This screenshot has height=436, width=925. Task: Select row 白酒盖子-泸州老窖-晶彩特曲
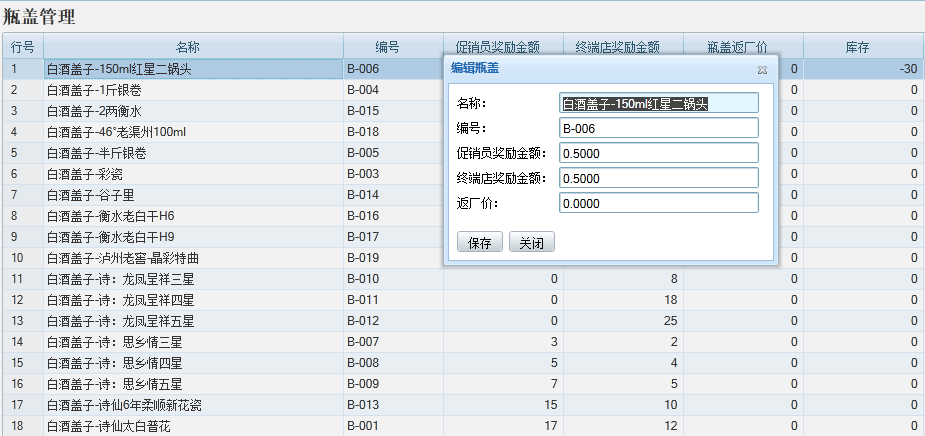193,258
